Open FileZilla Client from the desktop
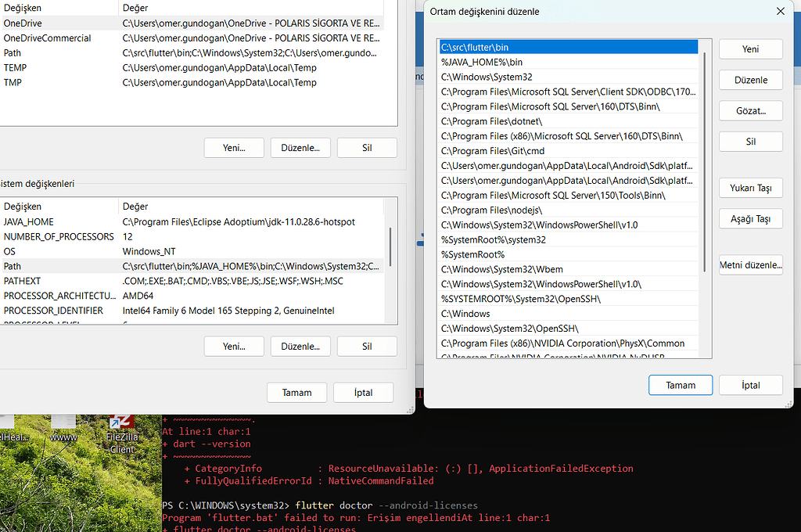801x532 pixels. click(121, 428)
